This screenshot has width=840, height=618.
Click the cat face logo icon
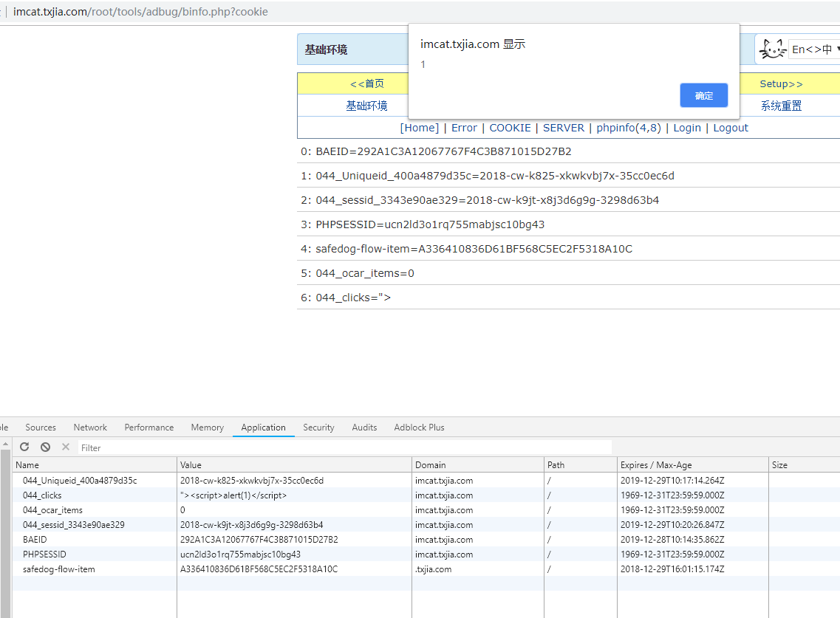[x=773, y=49]
